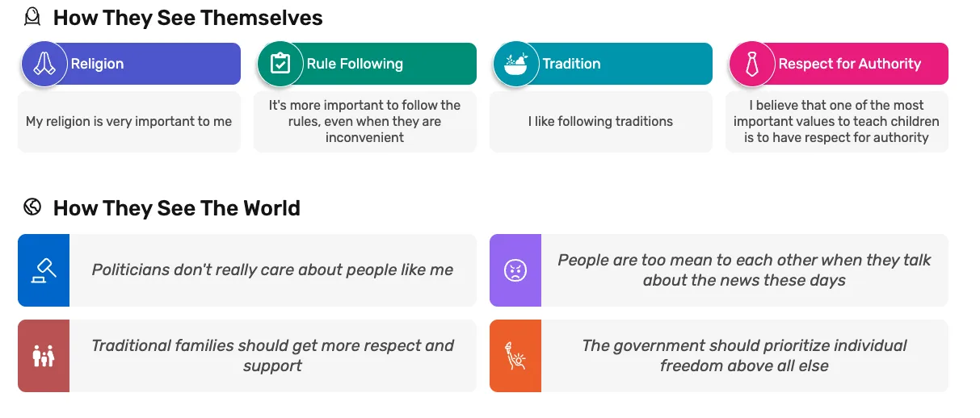This screenshot has width=980, height=418.
Task: Click "People are too mean to each other" statement
Action: [744, 270]
